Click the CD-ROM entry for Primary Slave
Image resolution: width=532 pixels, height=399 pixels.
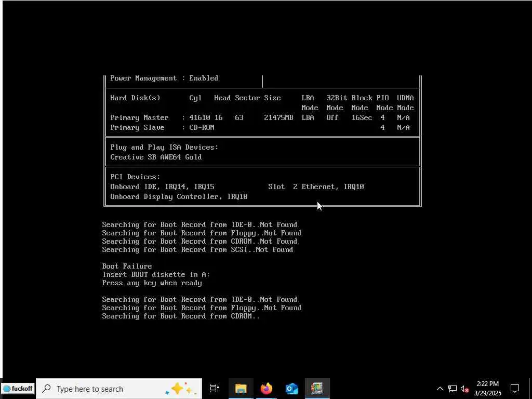[202, 128]
